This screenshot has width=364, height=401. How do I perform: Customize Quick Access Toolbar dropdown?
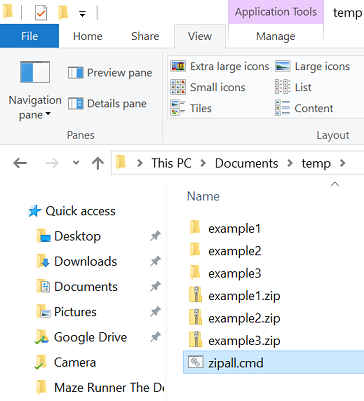[x=82, y=13]
